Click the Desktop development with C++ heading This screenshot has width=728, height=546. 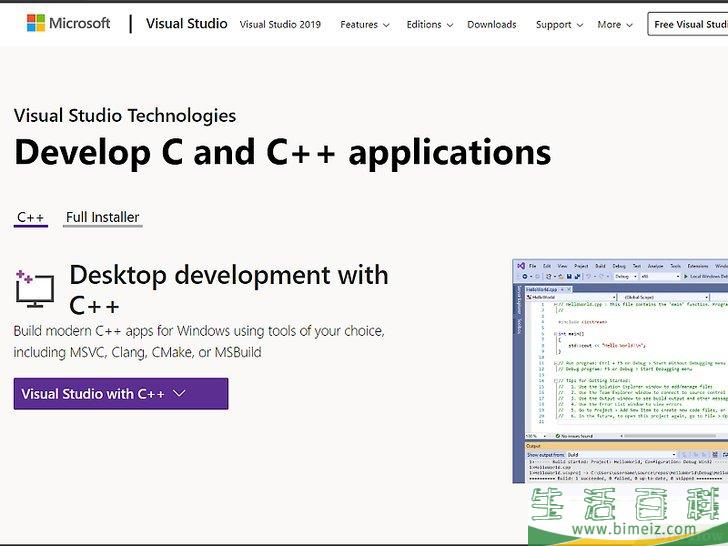click(229, 290)
